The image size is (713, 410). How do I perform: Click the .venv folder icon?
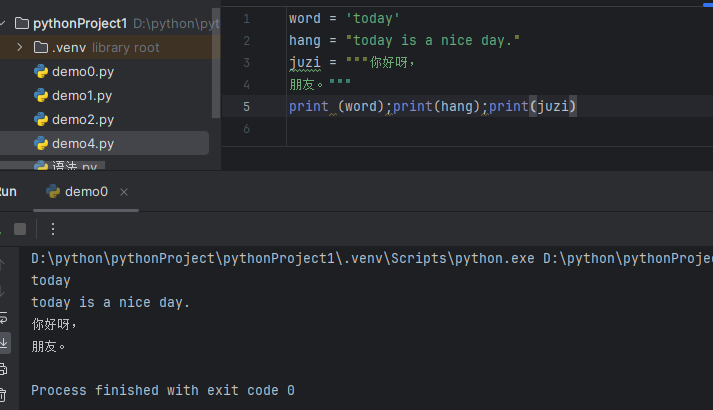(x=41, y=47)
